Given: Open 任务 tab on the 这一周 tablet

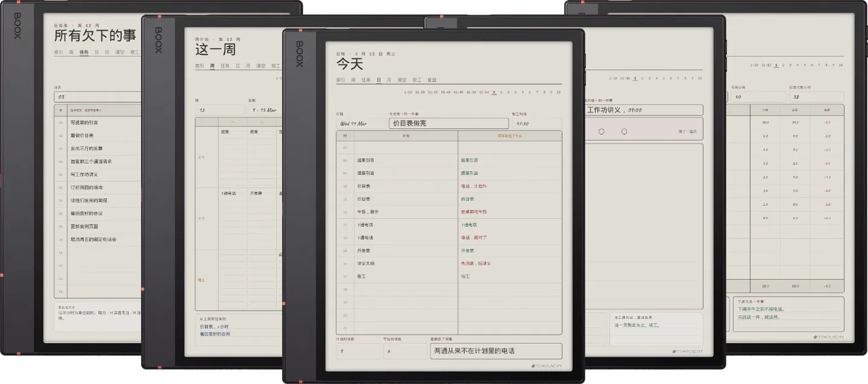Looking at the screenshot, I should pos(225,66).
